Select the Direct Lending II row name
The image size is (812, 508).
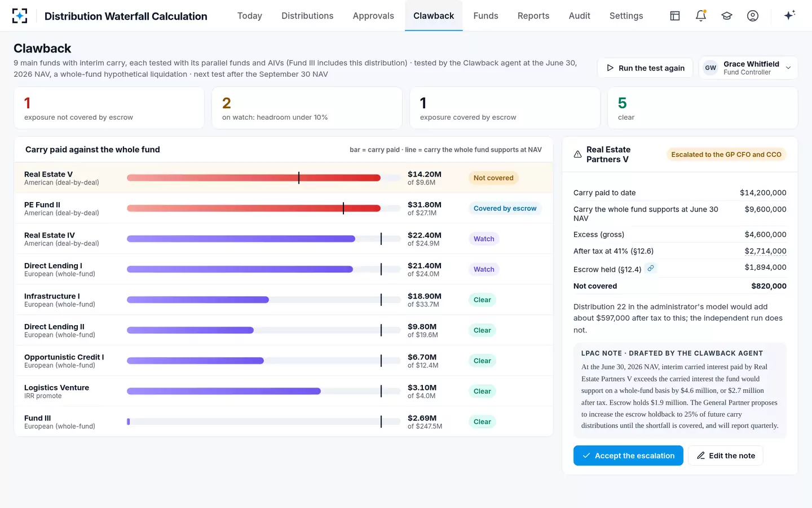54,327
